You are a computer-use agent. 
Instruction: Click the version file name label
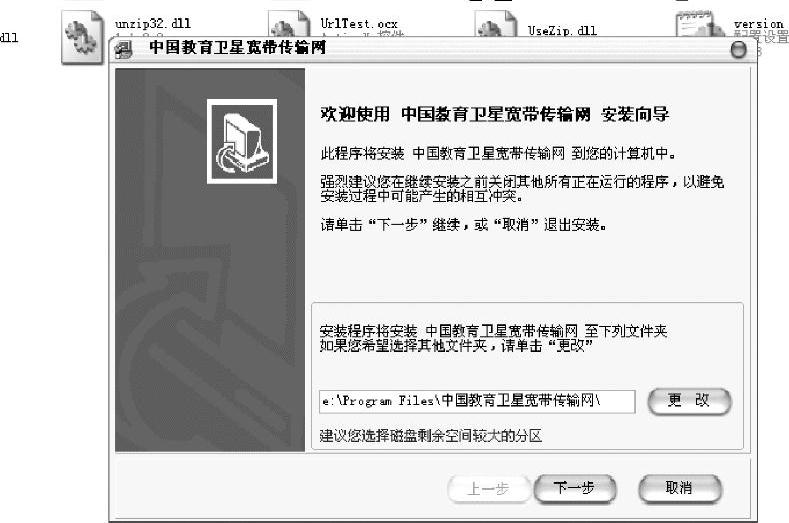759,24
